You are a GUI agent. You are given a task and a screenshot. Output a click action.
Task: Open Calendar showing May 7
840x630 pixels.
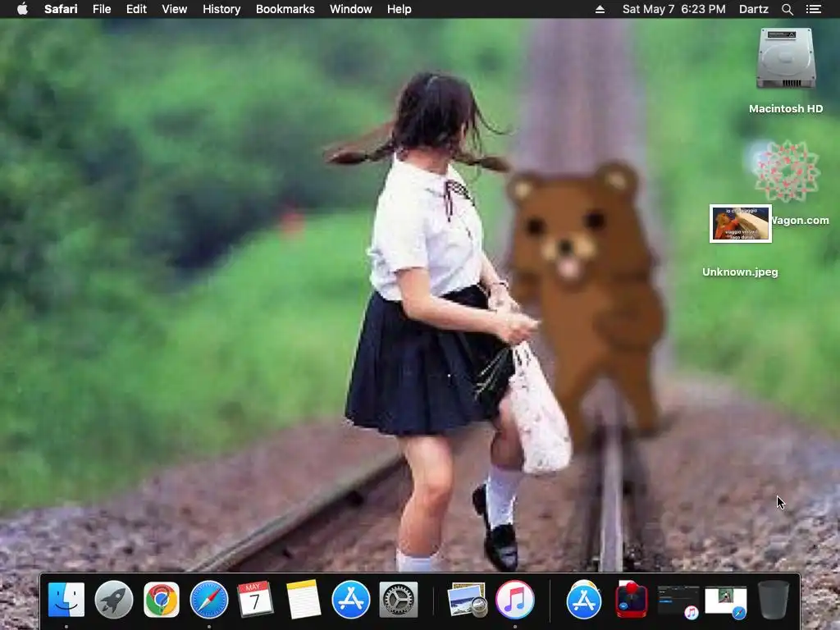[256, 600]
